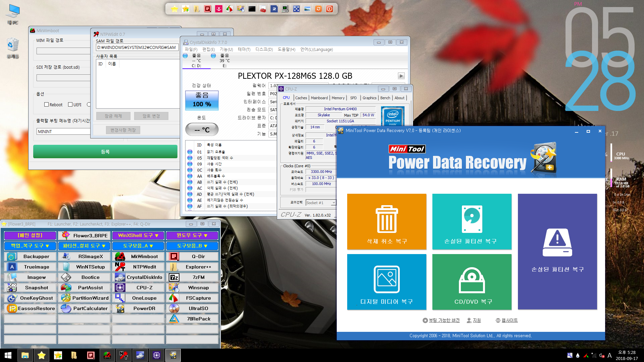Launch 7zFM from the launcher
The image size is (644, 362).
click(192, 277)
